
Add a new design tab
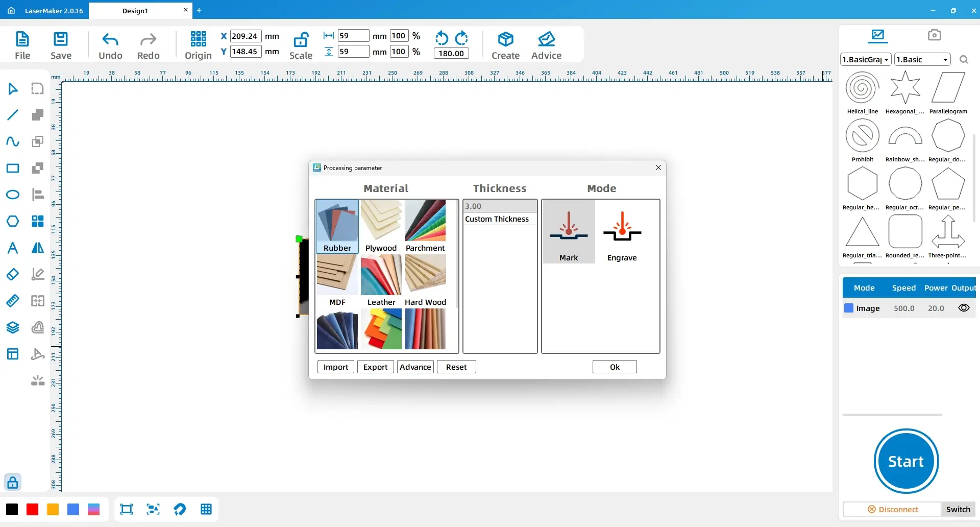199,10
